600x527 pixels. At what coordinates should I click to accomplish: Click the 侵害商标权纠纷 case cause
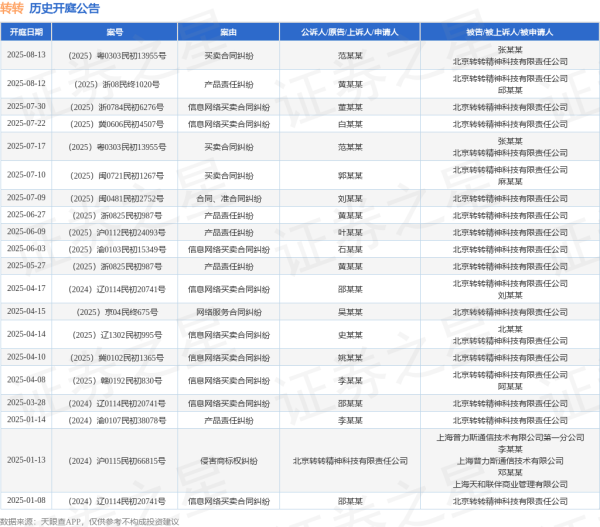229,460
